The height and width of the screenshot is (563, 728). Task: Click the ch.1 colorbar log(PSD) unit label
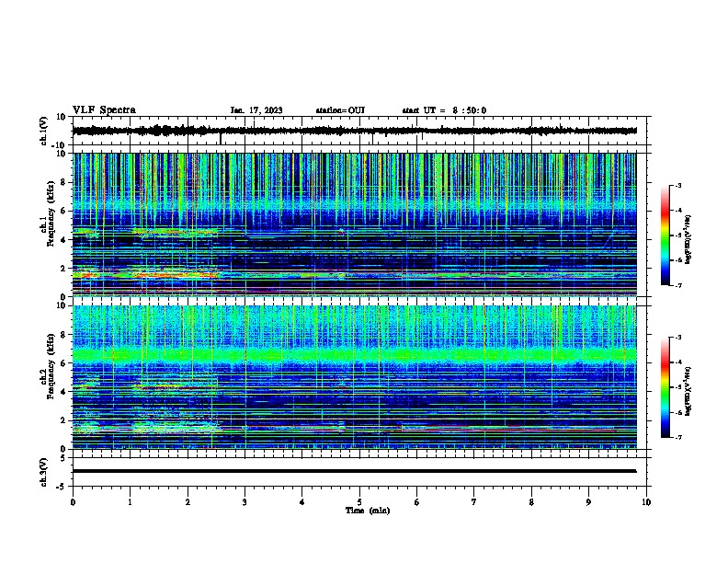pyautogui.click(x=688, y=239)
